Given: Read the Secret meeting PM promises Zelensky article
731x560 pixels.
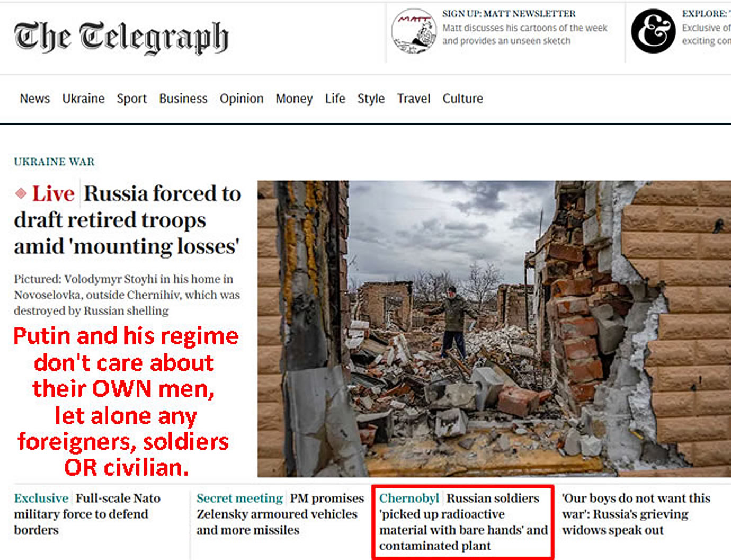Looking at the screenshot, I should [280, 514].
